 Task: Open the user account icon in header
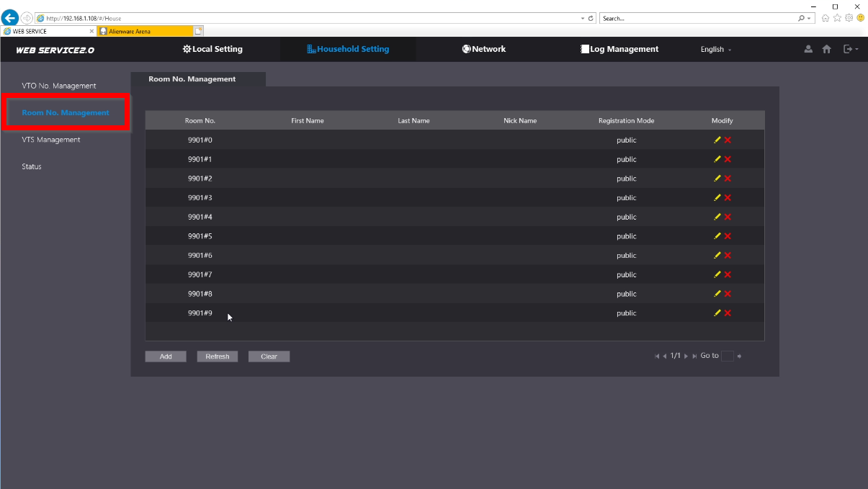pyautogui.click(x=808, y=49)
